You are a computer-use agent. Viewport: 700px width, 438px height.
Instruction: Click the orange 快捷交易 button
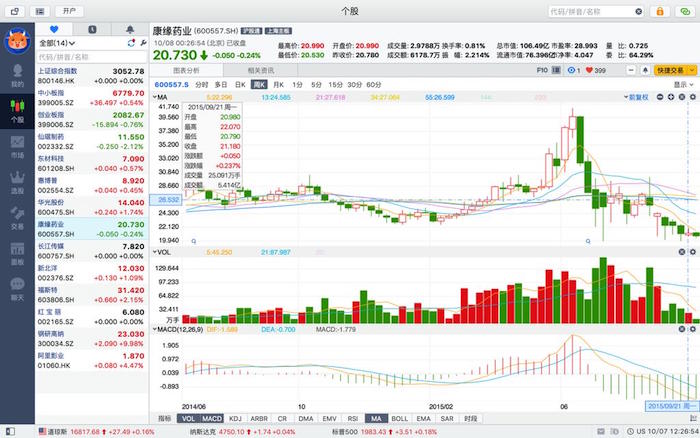[x=670, y=70]
